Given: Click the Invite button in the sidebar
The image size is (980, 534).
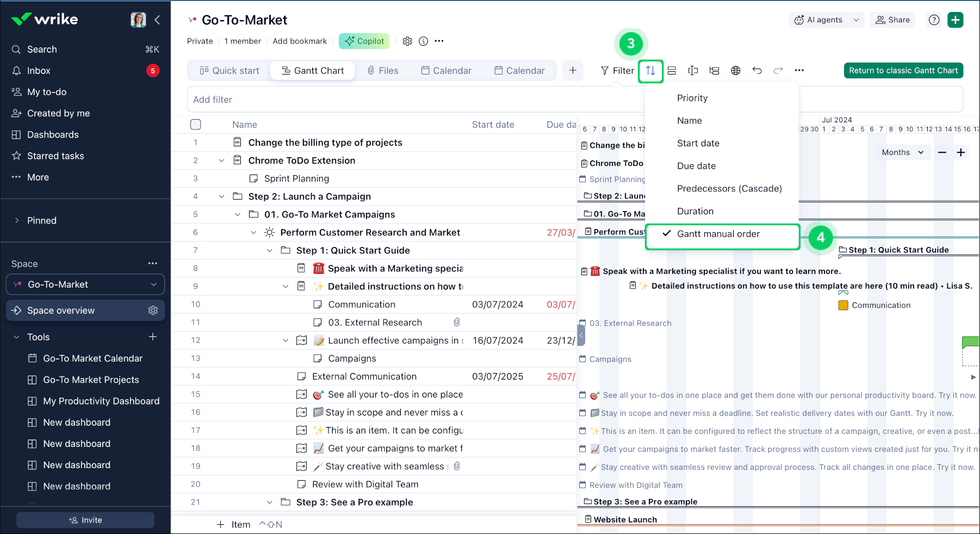Looking at the screenshot, I should pos(85,519).
